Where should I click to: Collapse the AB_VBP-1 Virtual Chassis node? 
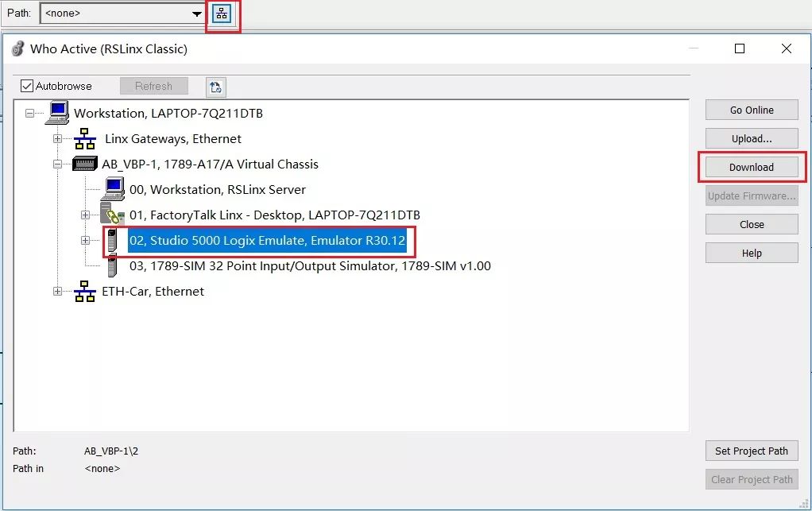(x=57, y=165)
